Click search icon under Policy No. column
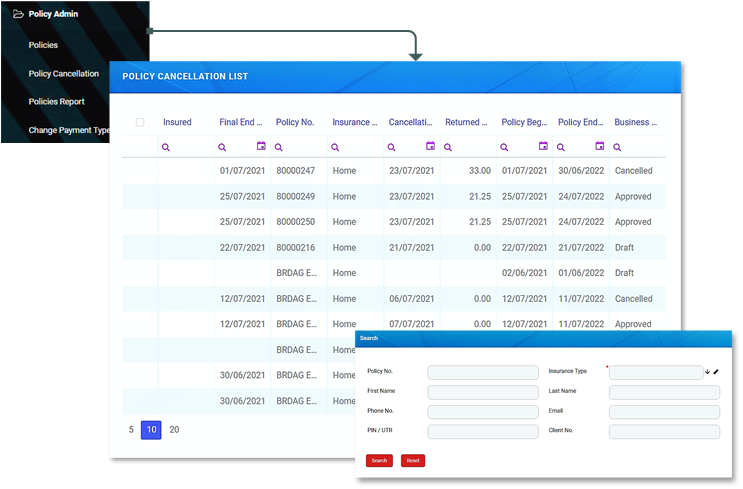Image resolution: width=743 pixels, height=489 pixels. pyautogui.click(x=279, y=147)
